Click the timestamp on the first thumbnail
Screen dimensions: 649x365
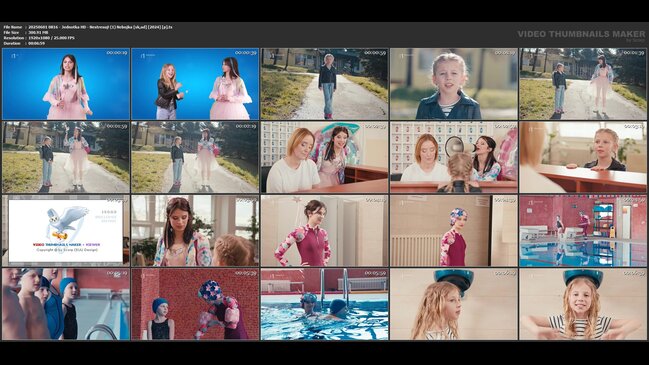click(117, 53)
